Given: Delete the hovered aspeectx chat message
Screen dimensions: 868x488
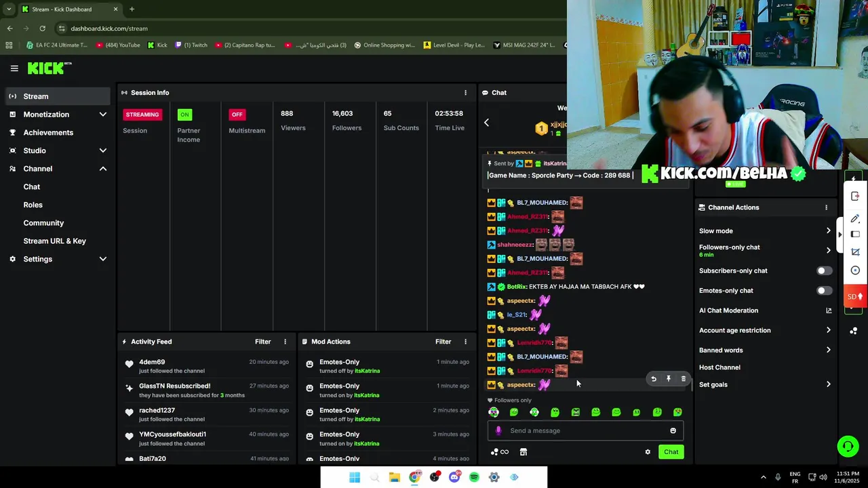Looking at the screenshot, I should 683,379.
